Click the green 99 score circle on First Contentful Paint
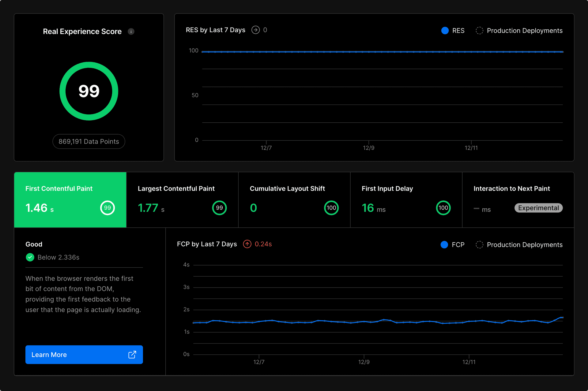The height and width of the screenshot is (391, 588). coord(107,208)
